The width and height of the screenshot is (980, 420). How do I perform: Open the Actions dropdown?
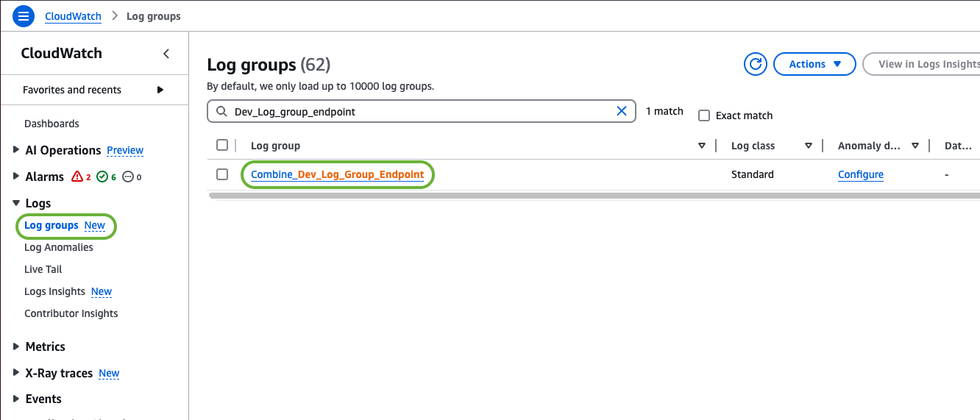point(814,64)
